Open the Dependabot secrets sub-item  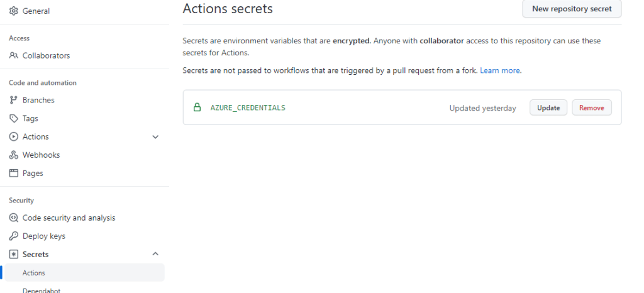coord(42,290)
